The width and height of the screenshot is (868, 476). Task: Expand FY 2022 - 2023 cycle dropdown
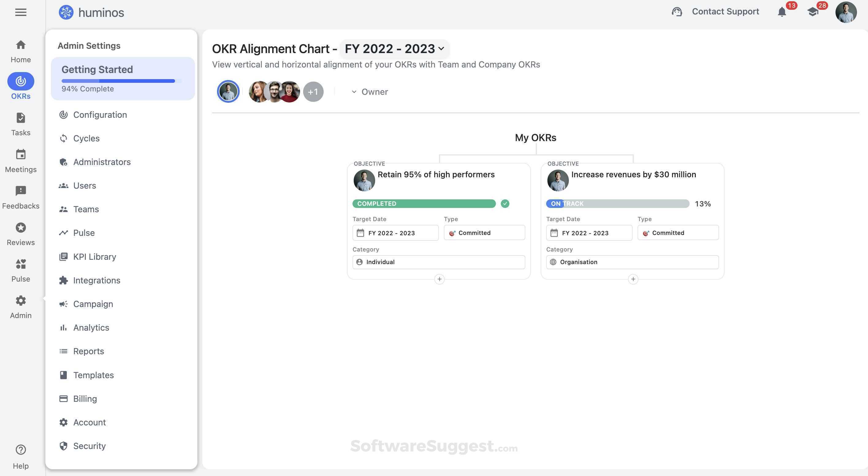[394, 49]
